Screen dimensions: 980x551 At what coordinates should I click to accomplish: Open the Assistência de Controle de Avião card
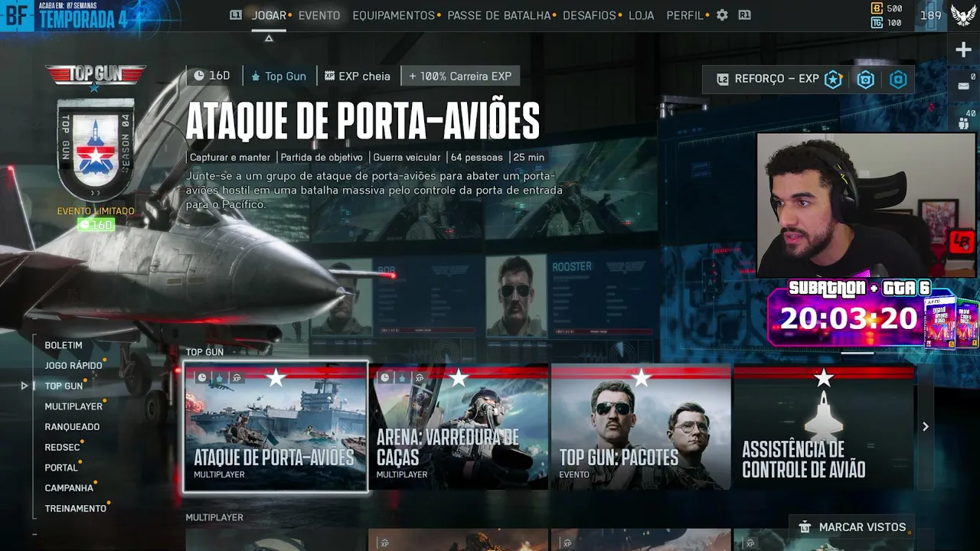[x=823, y=426]
